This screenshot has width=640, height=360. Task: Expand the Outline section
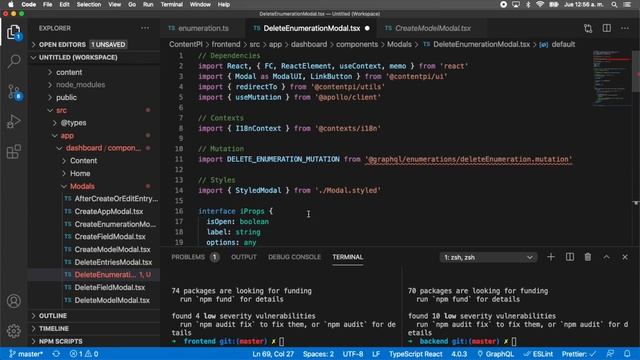tap(53, 316)
